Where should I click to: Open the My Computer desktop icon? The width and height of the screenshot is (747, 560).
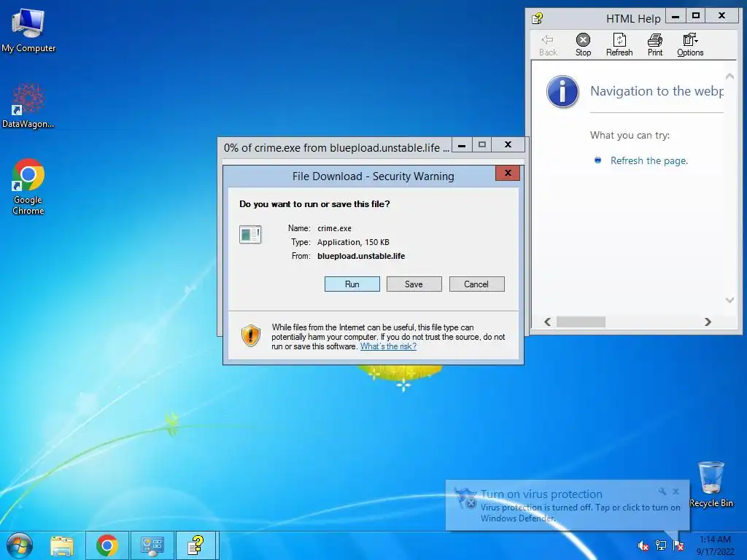(28, 31)
